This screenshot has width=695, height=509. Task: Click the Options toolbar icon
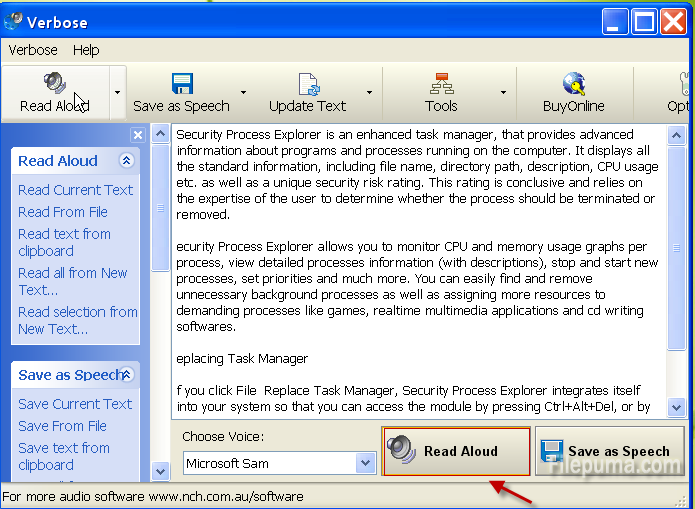(x=684, y=84)
